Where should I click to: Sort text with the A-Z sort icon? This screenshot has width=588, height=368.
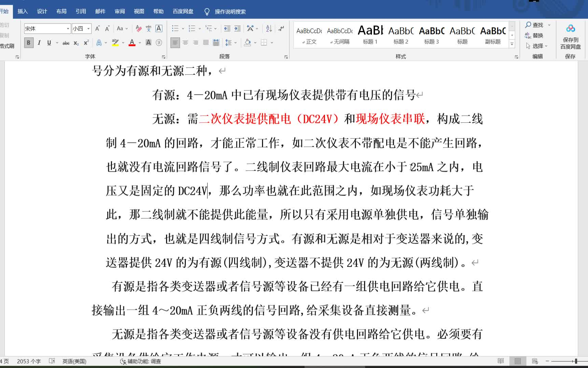(269, 29)
